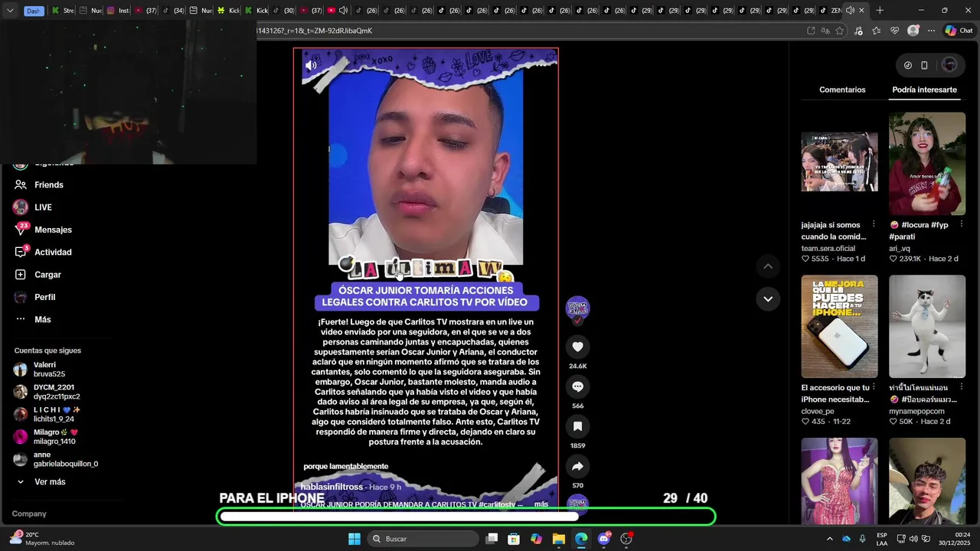Open OBS Studio on the taskbar
This screenshot has height=551, width=980.
626,539
